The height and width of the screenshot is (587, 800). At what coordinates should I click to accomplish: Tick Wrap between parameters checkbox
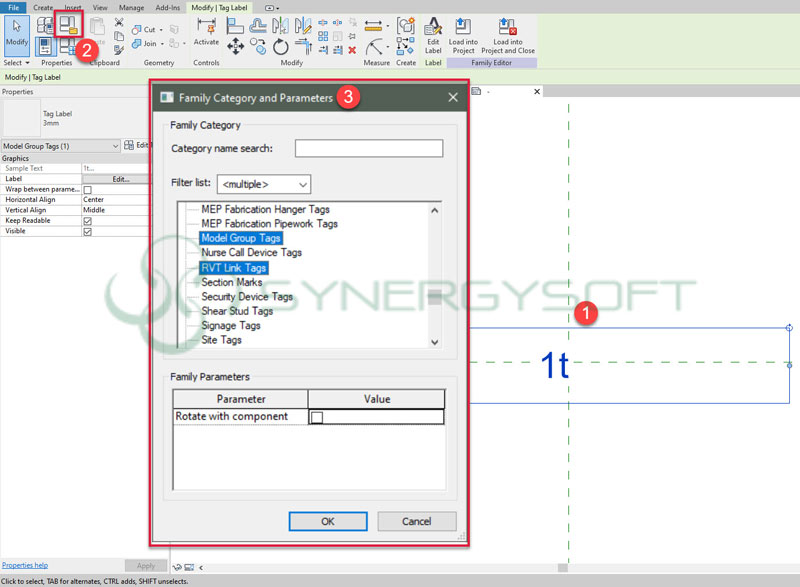coord(87,189)
